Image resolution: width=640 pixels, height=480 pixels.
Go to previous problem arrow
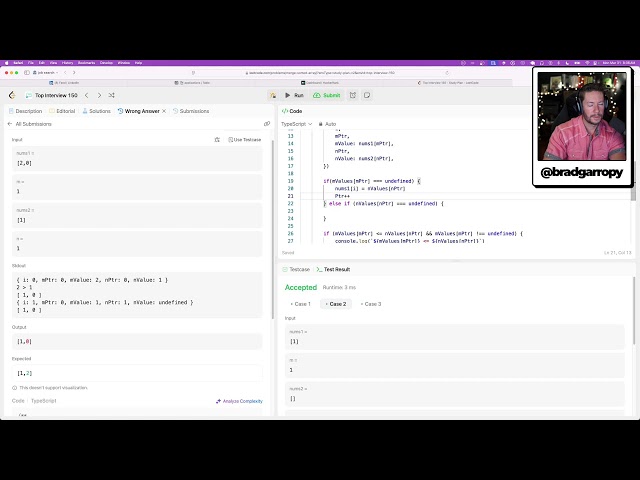[x=87, y=95]
